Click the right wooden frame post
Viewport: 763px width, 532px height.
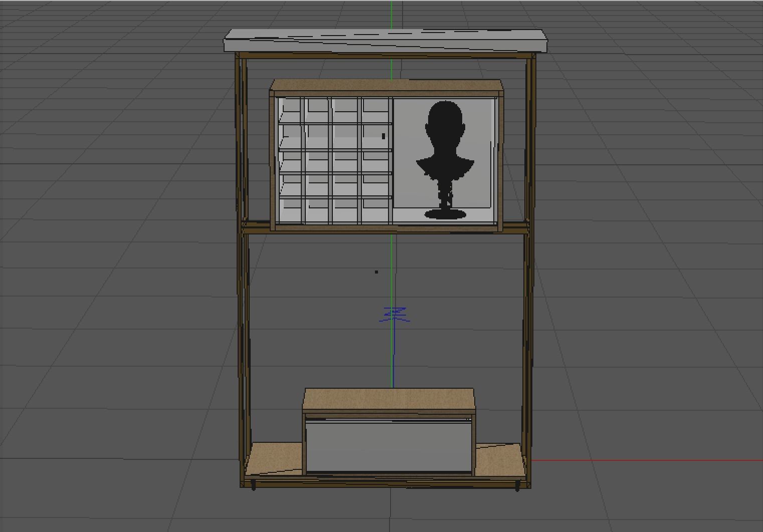[528, 271]
